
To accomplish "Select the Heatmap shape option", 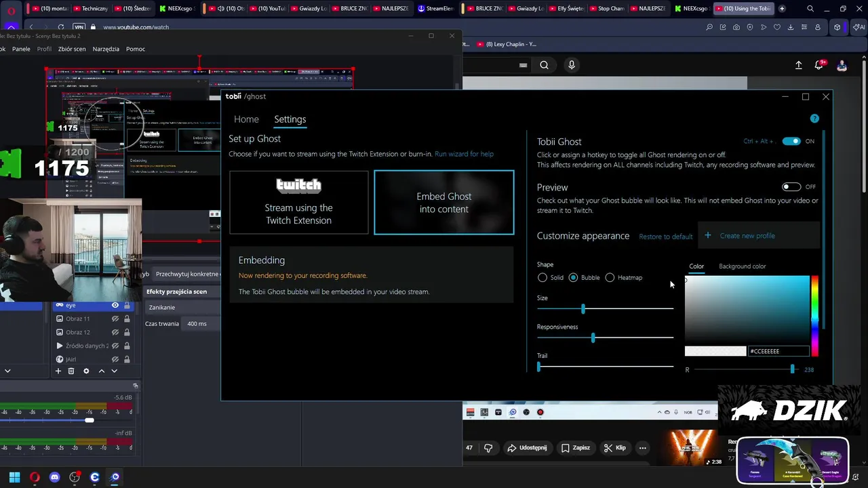I will 610,278.
